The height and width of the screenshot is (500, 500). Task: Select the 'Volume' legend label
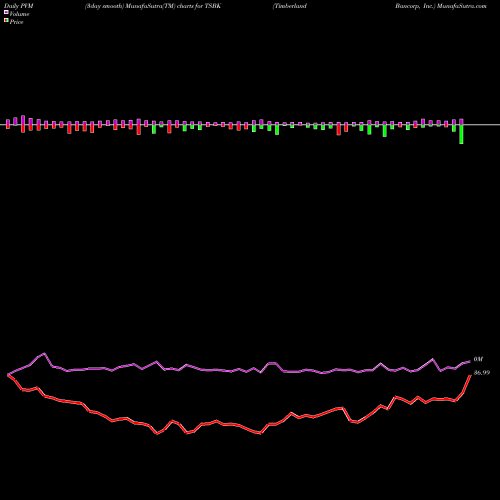click(x=19, y=14)
